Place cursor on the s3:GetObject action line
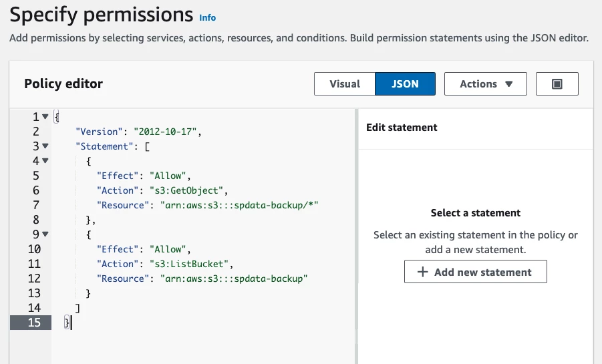The width and height of the screenshot is (602, 364). pyautogui.click(x=162, y=190)
